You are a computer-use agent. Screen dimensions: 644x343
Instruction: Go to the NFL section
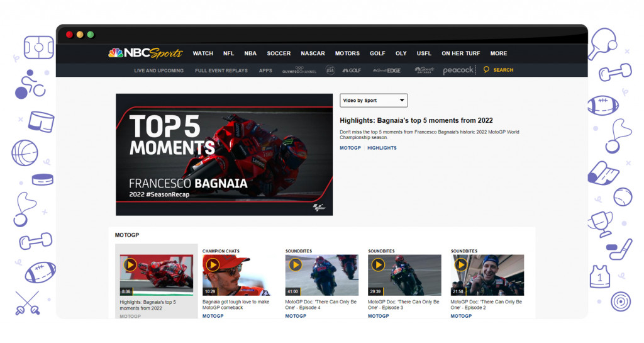click(229, 53)
